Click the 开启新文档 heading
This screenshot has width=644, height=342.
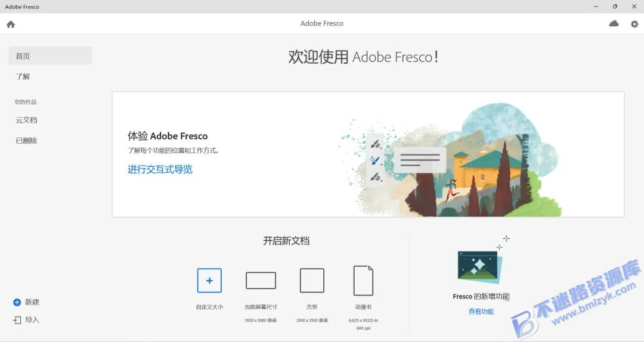286,241
